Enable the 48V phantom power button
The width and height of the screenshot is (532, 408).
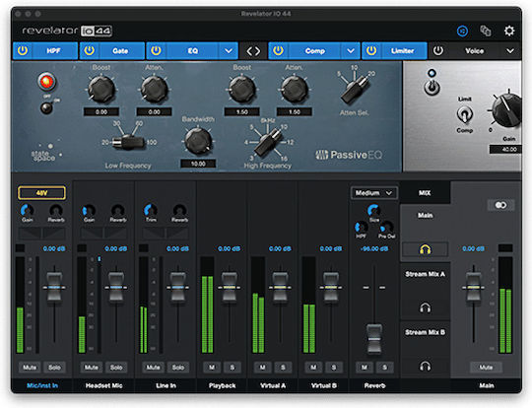[x=41, y=193]
